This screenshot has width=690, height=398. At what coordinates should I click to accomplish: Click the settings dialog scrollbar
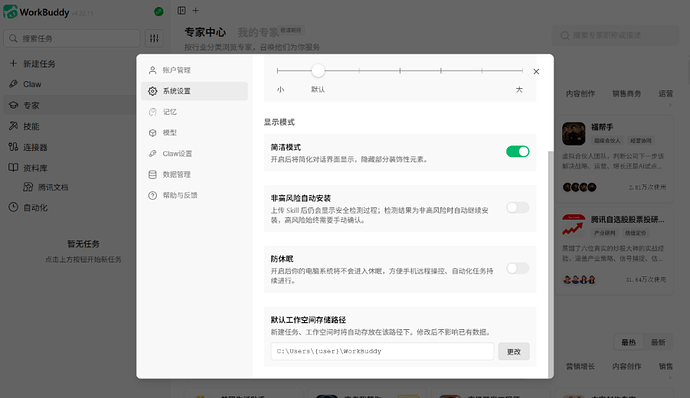[x=550, y=264]
